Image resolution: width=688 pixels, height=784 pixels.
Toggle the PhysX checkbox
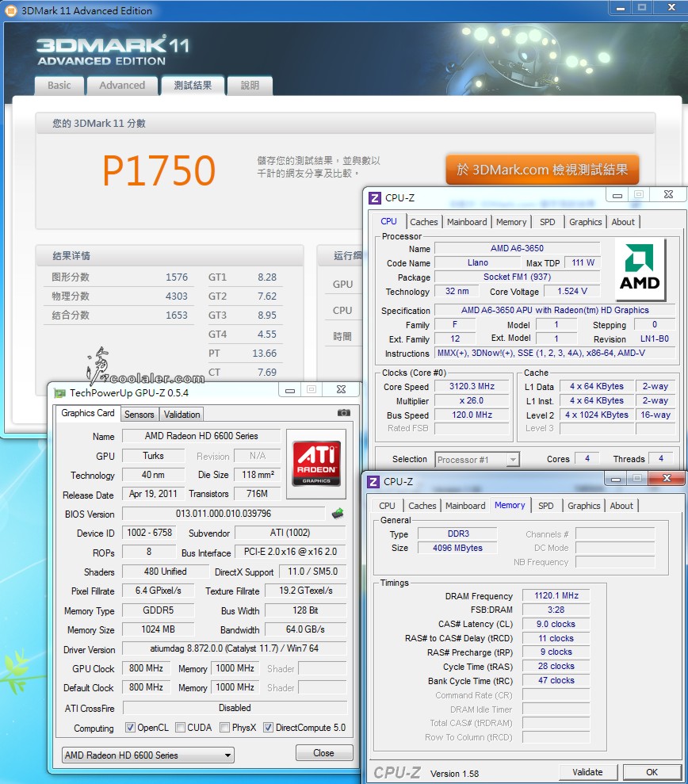225,728
